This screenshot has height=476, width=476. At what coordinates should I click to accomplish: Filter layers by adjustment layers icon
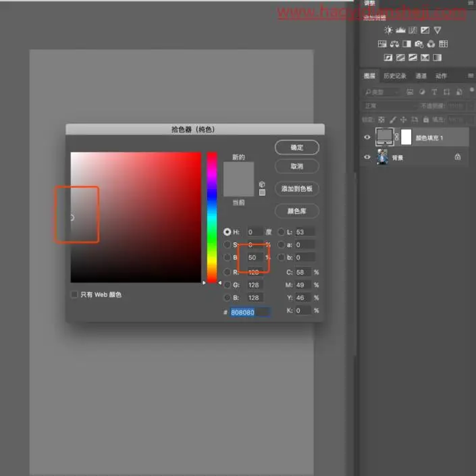click(422, 92)
